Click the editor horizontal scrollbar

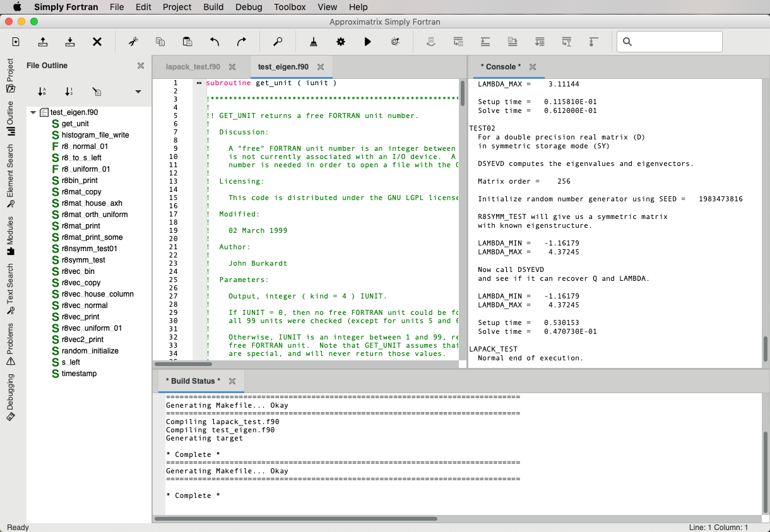click(x=183, y=364)
